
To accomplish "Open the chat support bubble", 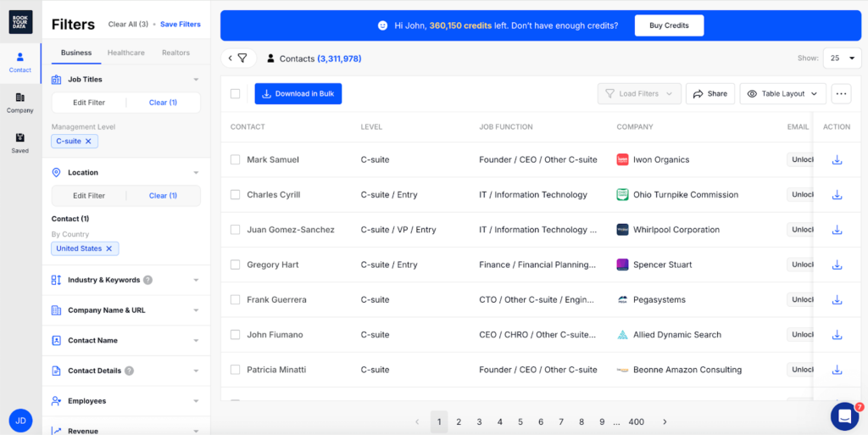I will click(x=845, y=416).
